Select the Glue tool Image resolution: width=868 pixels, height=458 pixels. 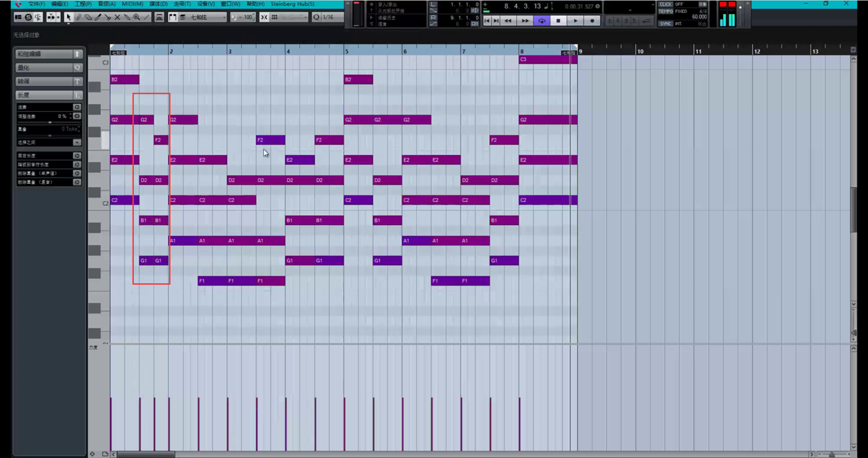coord(127,17)
